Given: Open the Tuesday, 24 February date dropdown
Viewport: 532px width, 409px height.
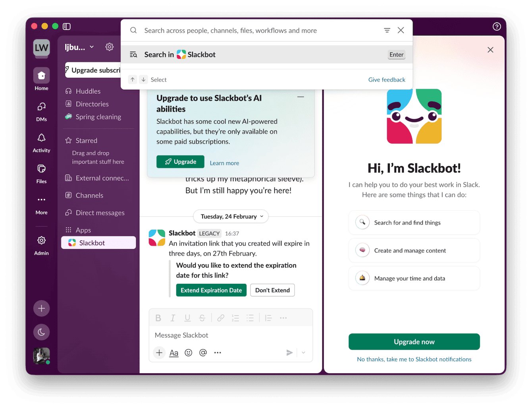Looking at the screenshot, I should click(x=231, y=217).
